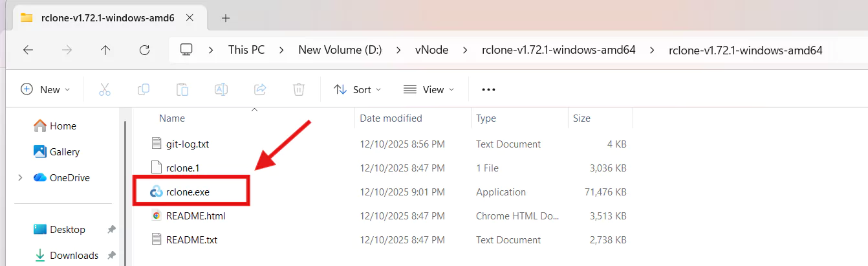Sort files by Date modified column

[391, 118]
